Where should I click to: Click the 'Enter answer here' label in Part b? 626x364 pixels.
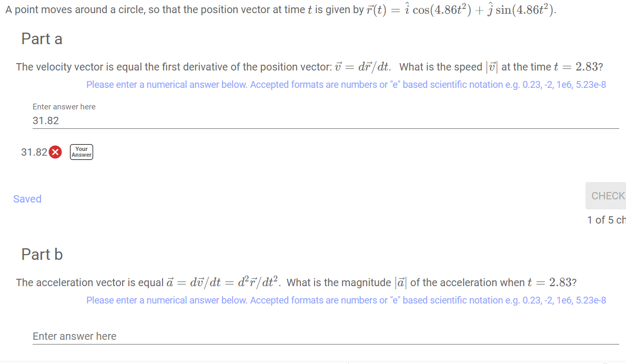(x=74, y=336)
